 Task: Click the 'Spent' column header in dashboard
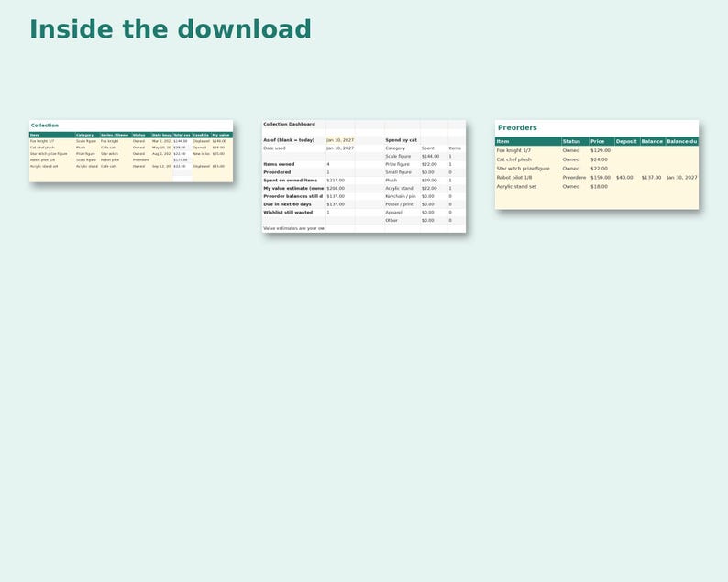coord(427,148)
